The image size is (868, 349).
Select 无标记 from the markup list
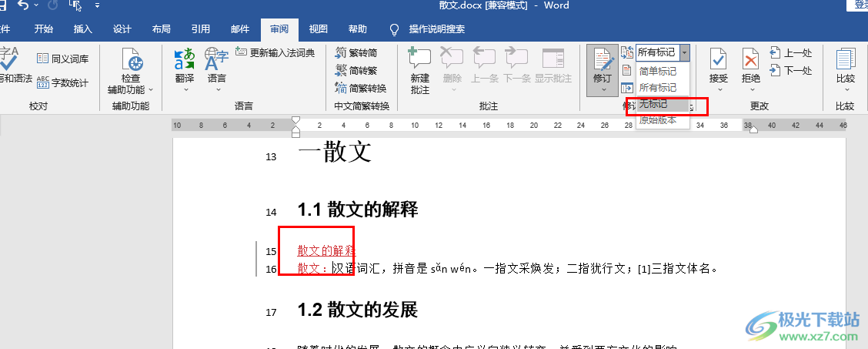[663, 103]
